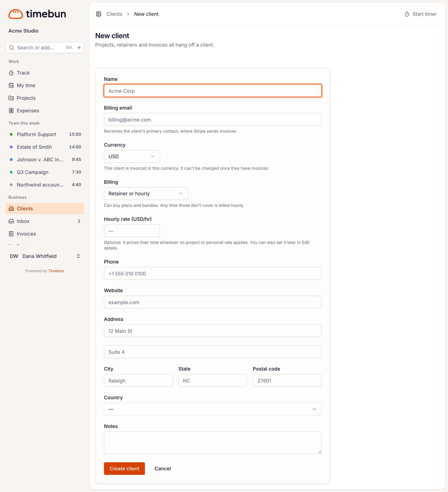Open the Currency USD dropdown
The height and width of the screenshot is (492, 448).
132,156
